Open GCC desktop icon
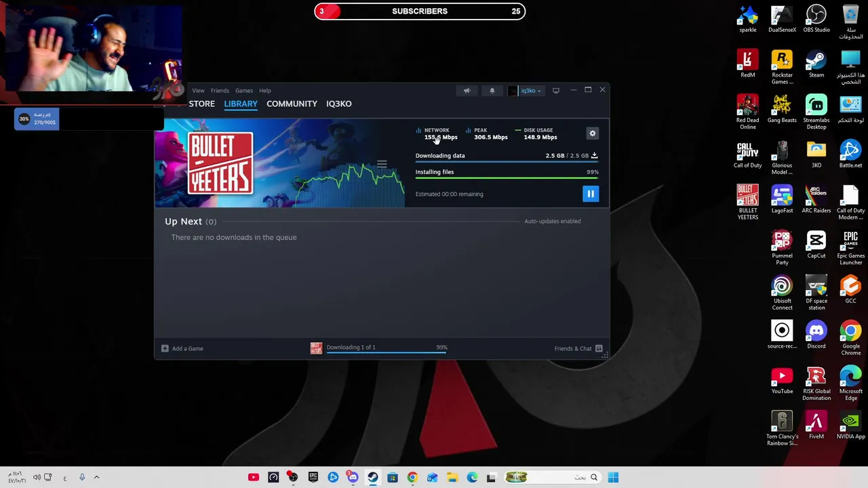The height and width of the screenshot is (488, 868). tap(850, 290)
